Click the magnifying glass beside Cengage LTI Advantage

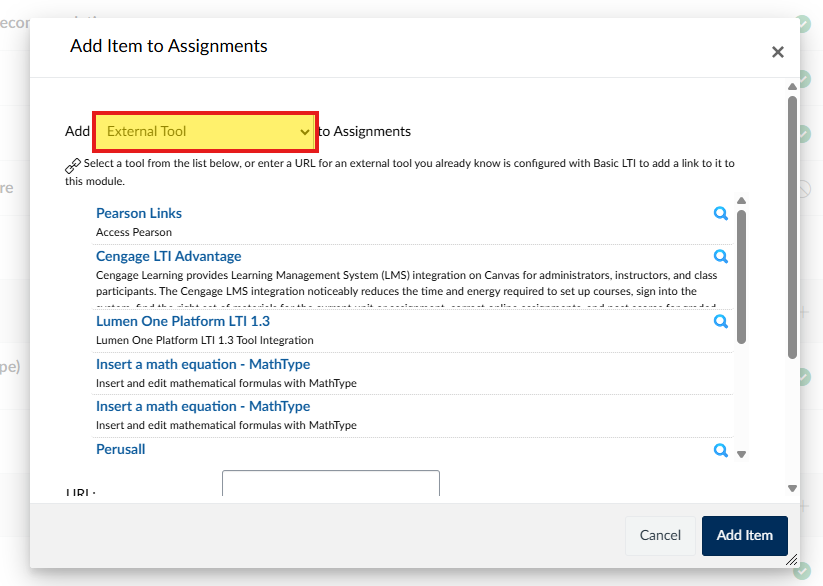click(720, 256)
